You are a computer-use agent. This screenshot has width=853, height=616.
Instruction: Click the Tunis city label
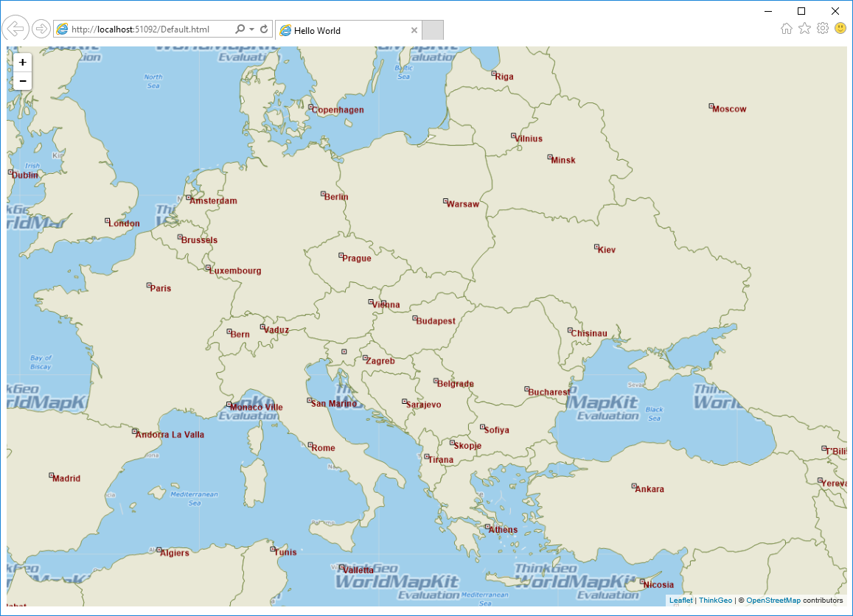pos(285,553)
